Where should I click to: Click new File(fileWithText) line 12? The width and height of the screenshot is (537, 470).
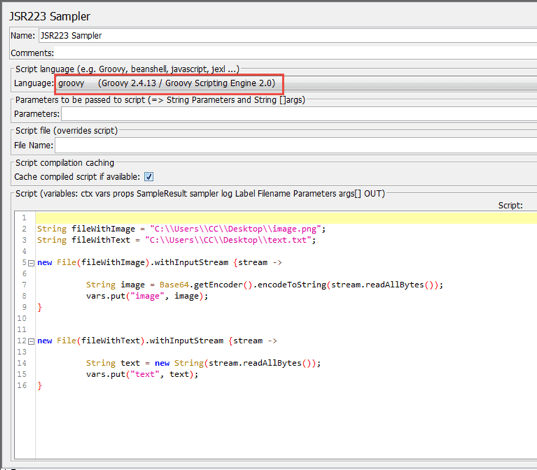coord(157,341)
